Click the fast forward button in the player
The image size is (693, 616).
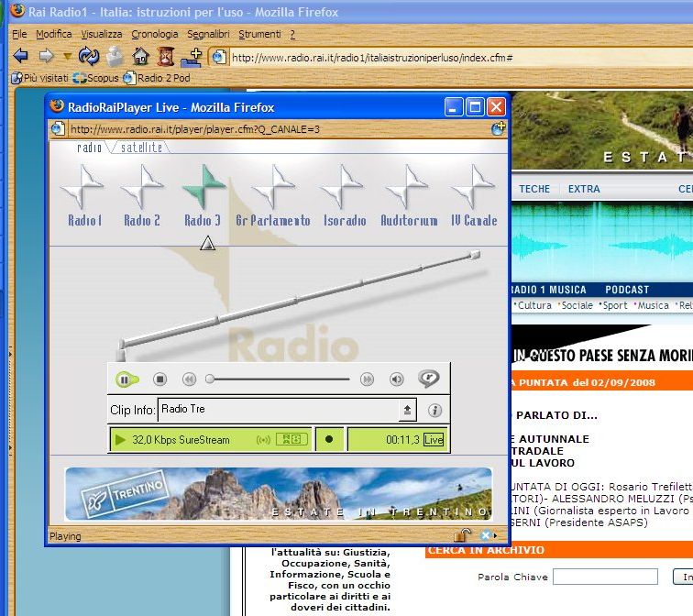(x=367, y=379)
